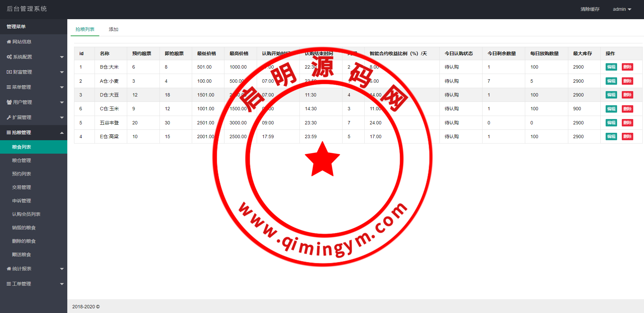
Task: Click the users icon for 用户管理
Action: click(x=9, y=102)
